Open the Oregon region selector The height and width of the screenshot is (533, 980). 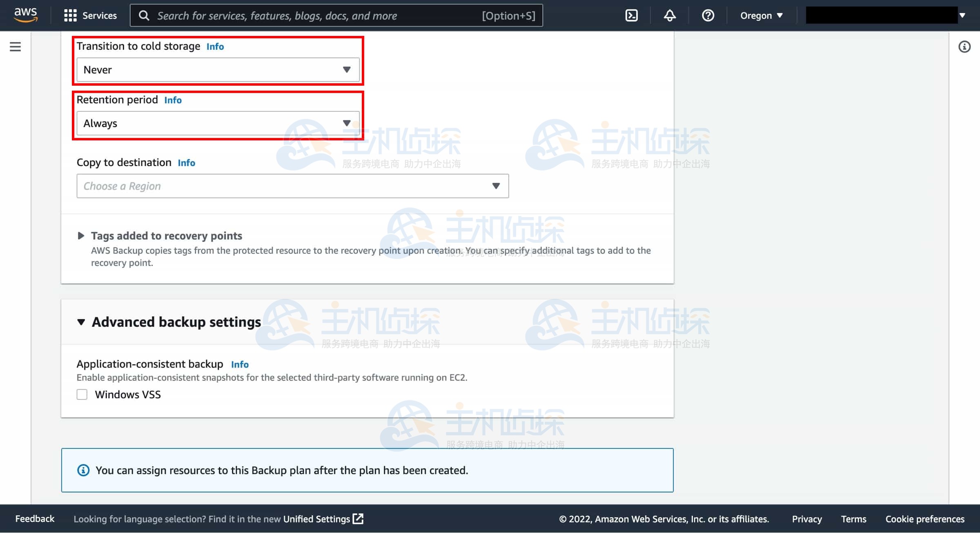761,16
